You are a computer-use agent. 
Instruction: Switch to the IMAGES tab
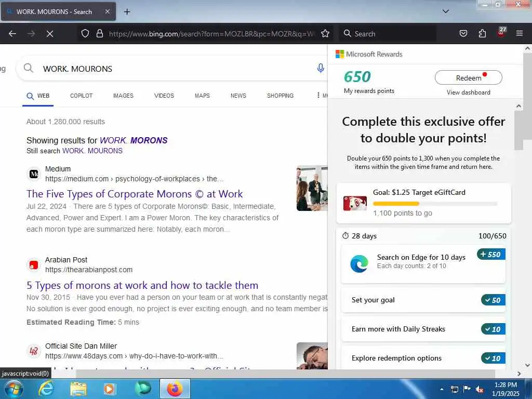[x=123, y=96]
